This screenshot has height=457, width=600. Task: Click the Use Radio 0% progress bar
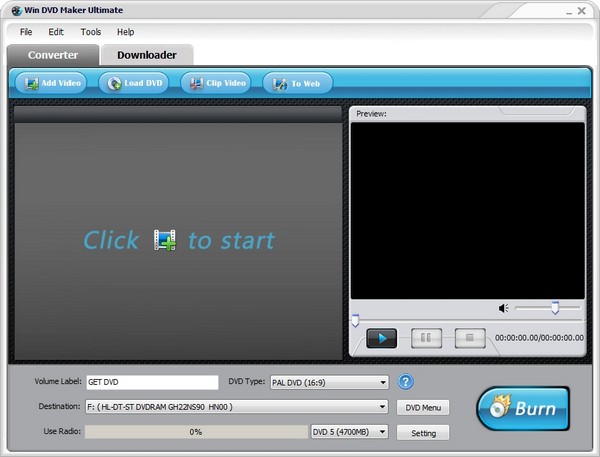pyautogui.click(x=196, y=432)
